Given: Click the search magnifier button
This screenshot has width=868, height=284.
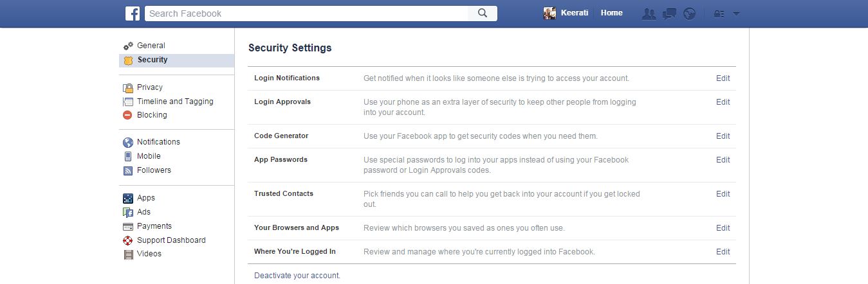Looking at the screenshot, I should [483, 13].
